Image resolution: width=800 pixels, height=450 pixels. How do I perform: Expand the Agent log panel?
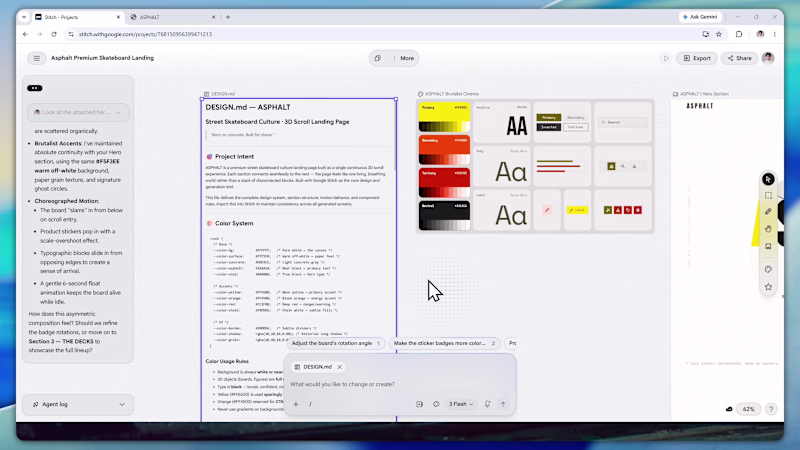tap(78, 404)
